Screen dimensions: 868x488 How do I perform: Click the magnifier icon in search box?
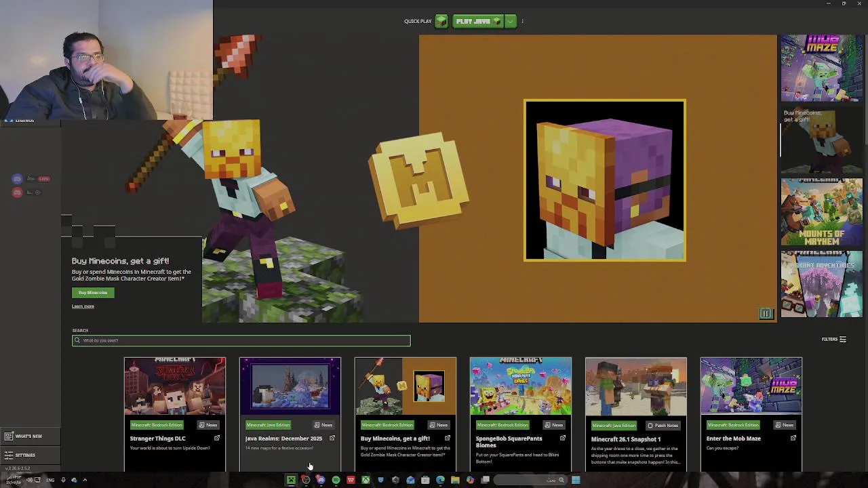tap(77, 340)
